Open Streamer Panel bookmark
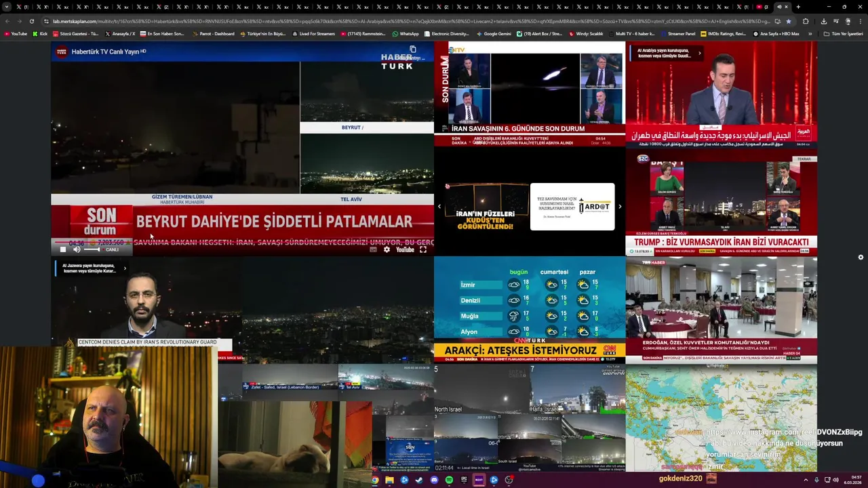This screenshot has width=868, height=488. point(677,33)
